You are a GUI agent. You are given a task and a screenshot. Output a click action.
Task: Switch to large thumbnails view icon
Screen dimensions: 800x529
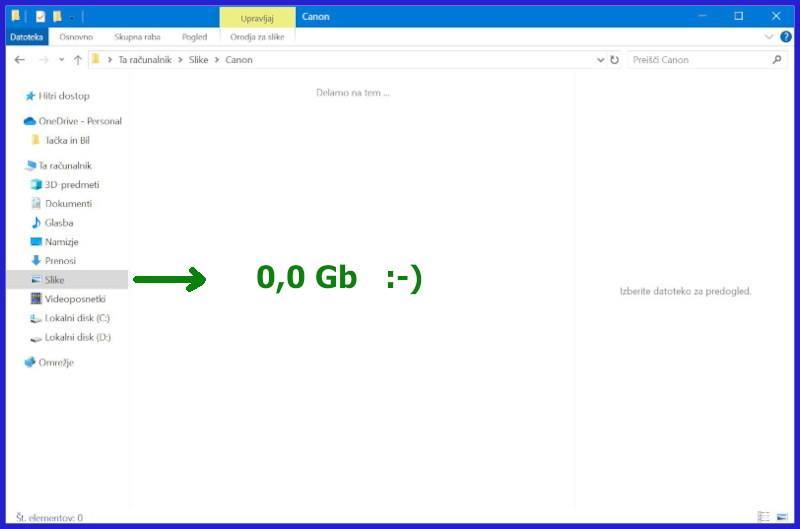pyautogui.click(x=782, y=516)
